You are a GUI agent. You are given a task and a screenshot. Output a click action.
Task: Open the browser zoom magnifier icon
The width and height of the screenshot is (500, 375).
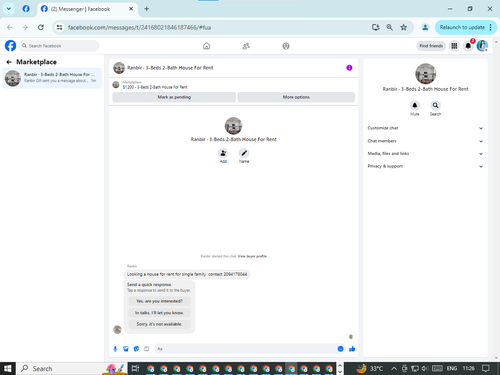click(x=389, y=27)
